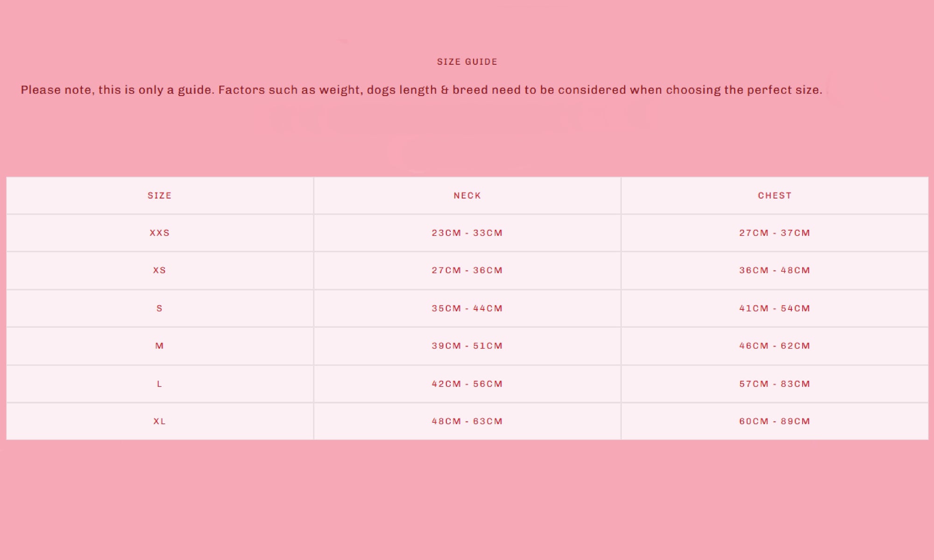Select neck measurement 39CM - 51CM
The height and width of the screenshot is (560, 934).
[467, 346]
